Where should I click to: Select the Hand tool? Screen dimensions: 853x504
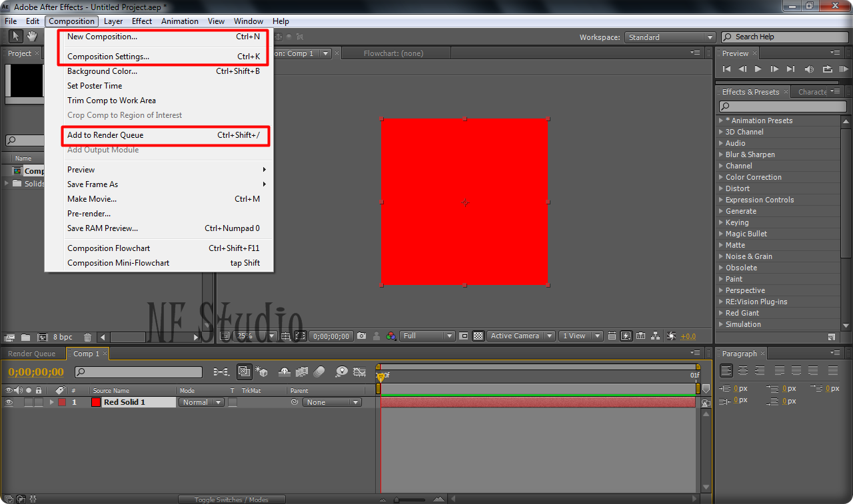(x=32, y=37)
